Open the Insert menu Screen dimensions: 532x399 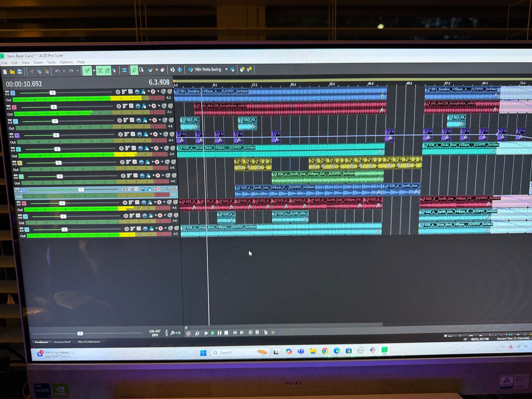38,63
